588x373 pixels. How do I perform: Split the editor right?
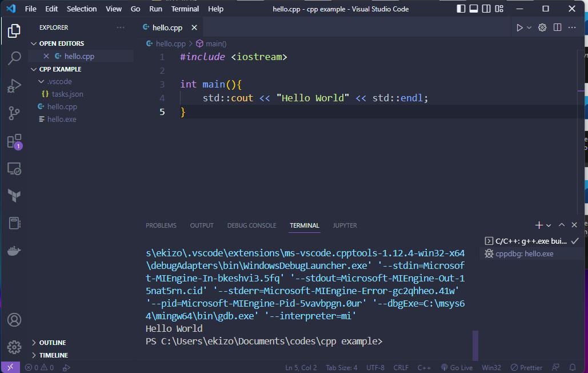click(557, 27)
